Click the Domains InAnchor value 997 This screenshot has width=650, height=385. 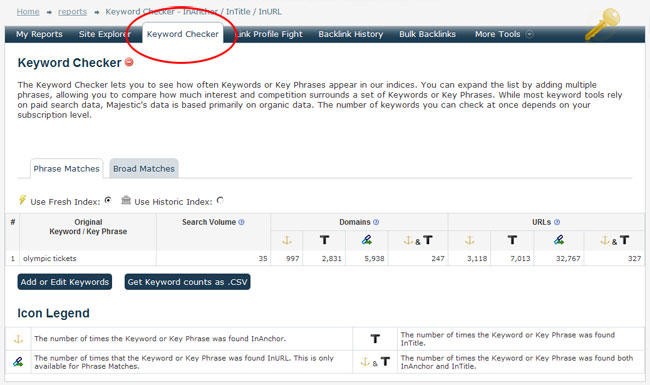[293, 259]
